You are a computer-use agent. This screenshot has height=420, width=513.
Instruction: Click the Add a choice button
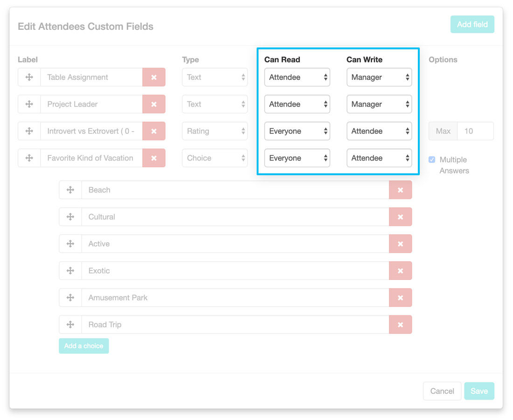coord(84,346)
